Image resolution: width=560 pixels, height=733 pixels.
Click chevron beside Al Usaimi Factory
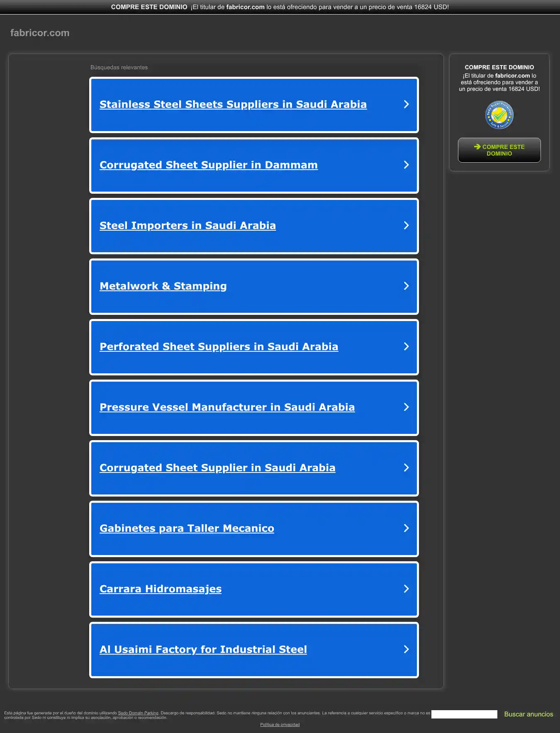(406, 650)
